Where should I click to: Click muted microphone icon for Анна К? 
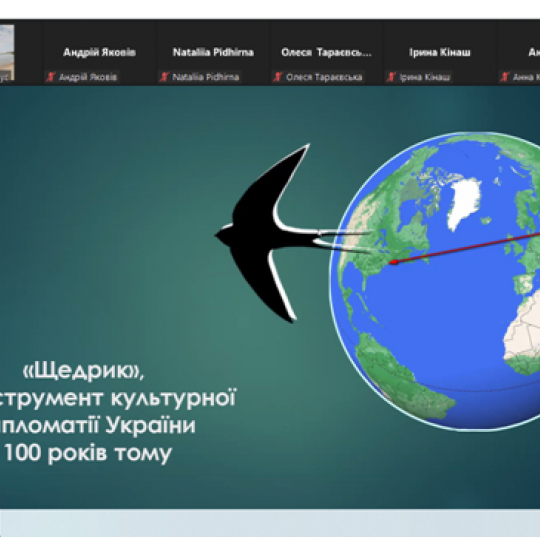[x=505, y=77]
